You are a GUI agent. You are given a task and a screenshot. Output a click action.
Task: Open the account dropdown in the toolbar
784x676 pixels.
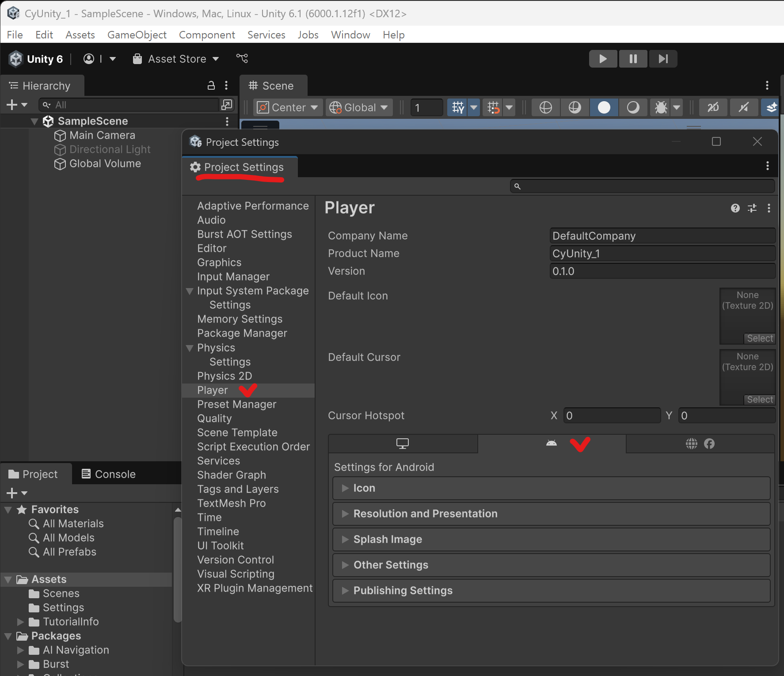[100, 59]
